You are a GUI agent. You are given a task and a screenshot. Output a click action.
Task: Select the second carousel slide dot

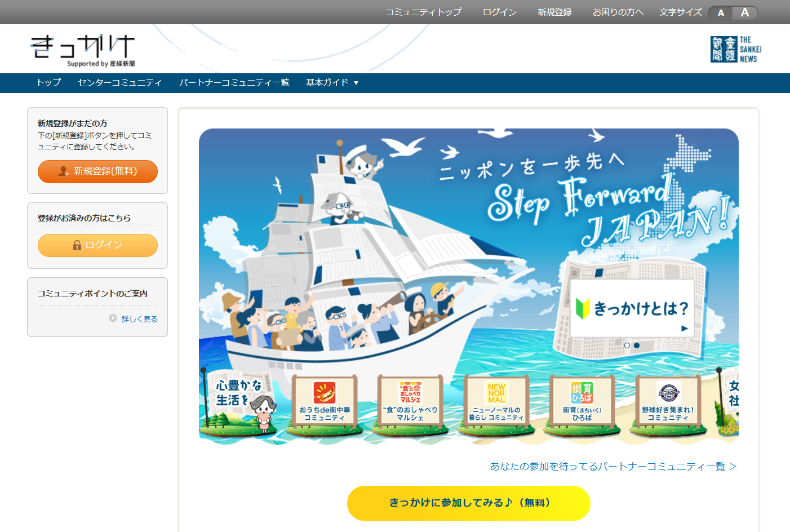(637, 345)
